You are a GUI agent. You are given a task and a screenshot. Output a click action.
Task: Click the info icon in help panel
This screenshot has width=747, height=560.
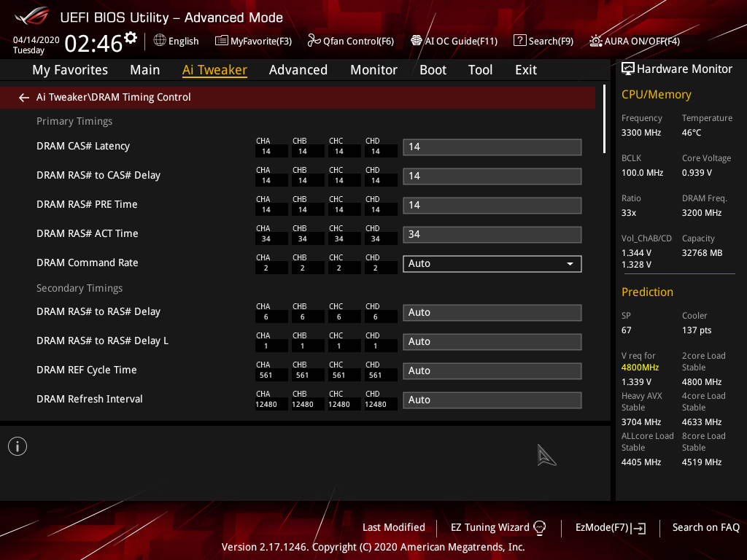[x=18, y=446]
